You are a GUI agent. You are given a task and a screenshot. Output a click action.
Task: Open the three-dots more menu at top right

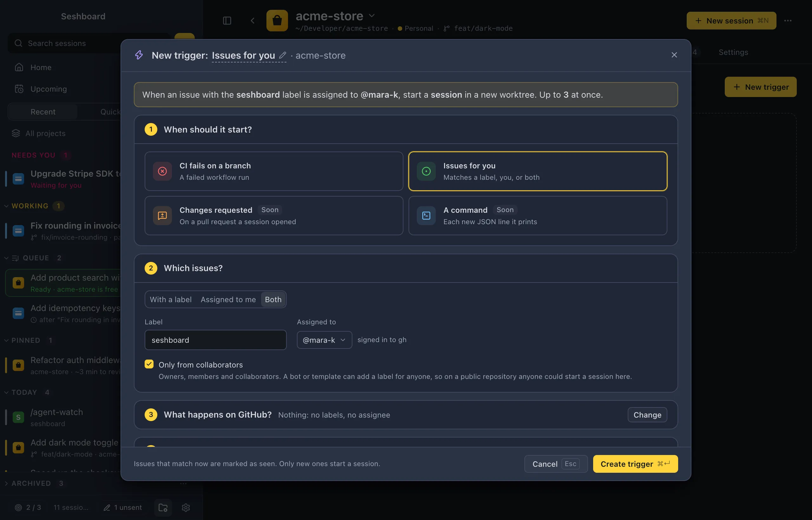click(x=788, y=21)
